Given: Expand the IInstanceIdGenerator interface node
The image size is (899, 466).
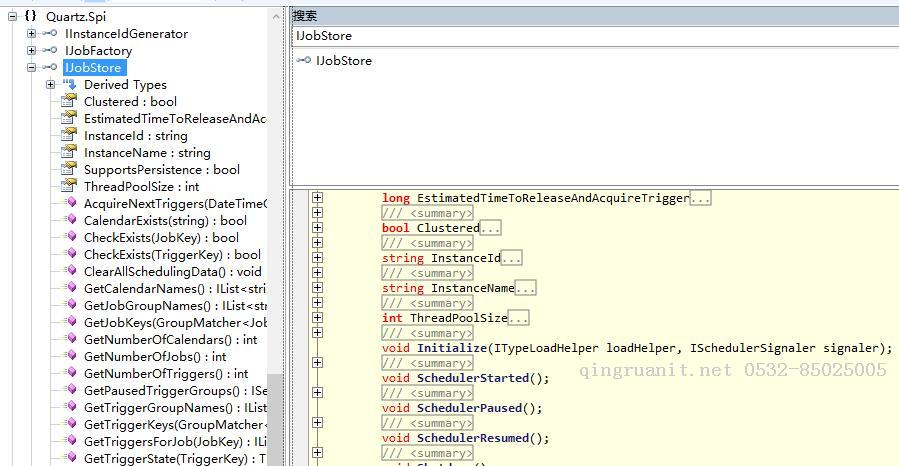Looking at the screenshot, I should (x=32, y=34).
